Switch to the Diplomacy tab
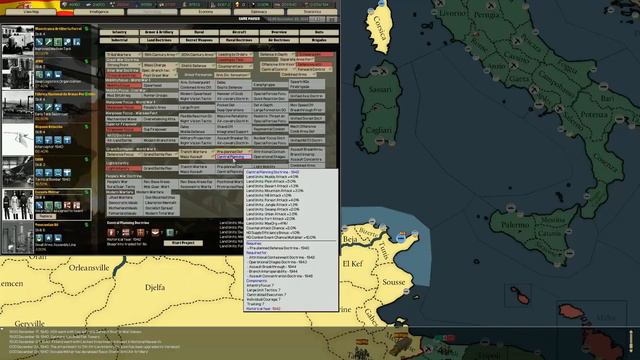The height and width of the screenshot is (360, 640). tap(259, 12)
